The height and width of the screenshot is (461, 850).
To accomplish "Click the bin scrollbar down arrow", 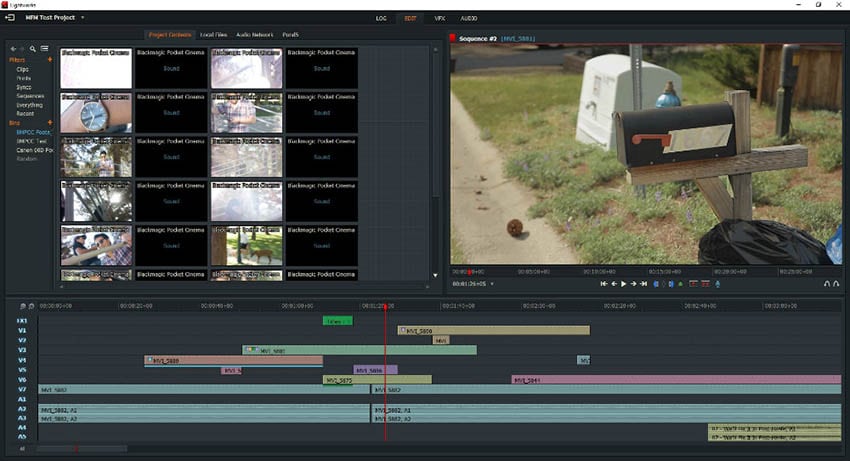I will tap(435, 276).
